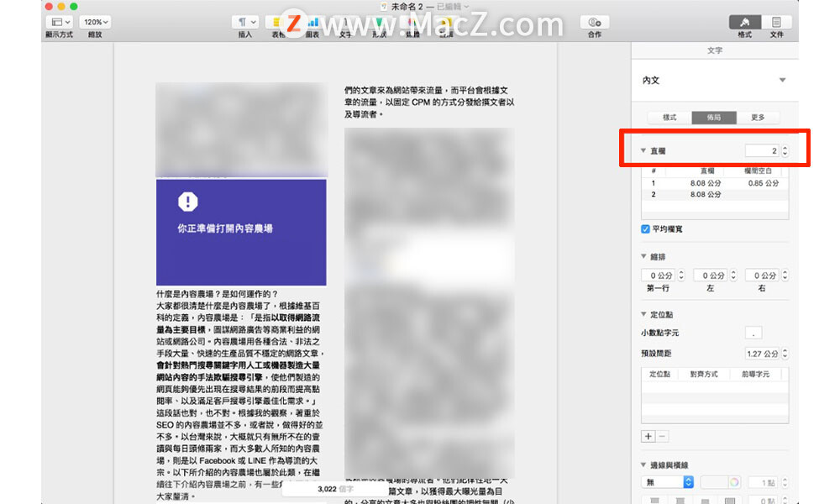Switch to the 樣式 tab

coord(669,118)
